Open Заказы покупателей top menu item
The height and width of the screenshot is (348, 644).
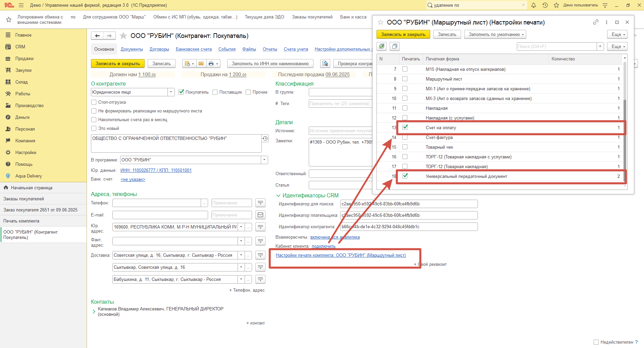tap(312, 17)
